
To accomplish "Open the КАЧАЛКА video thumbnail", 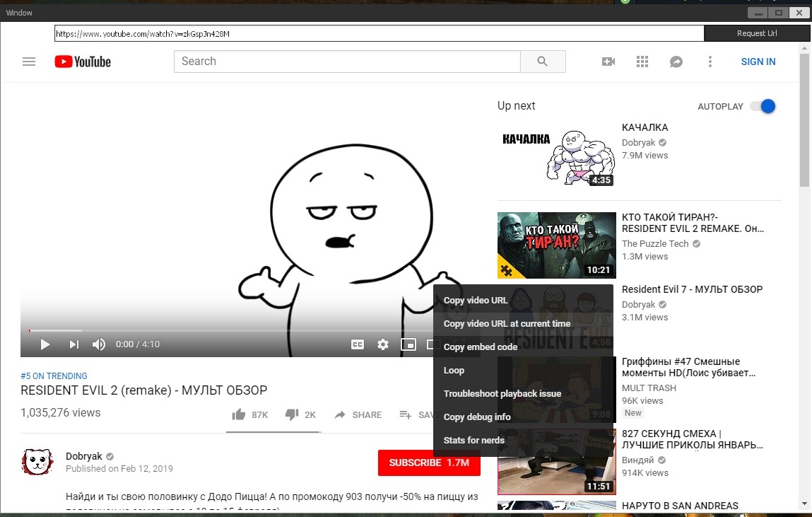I will 556,155.
